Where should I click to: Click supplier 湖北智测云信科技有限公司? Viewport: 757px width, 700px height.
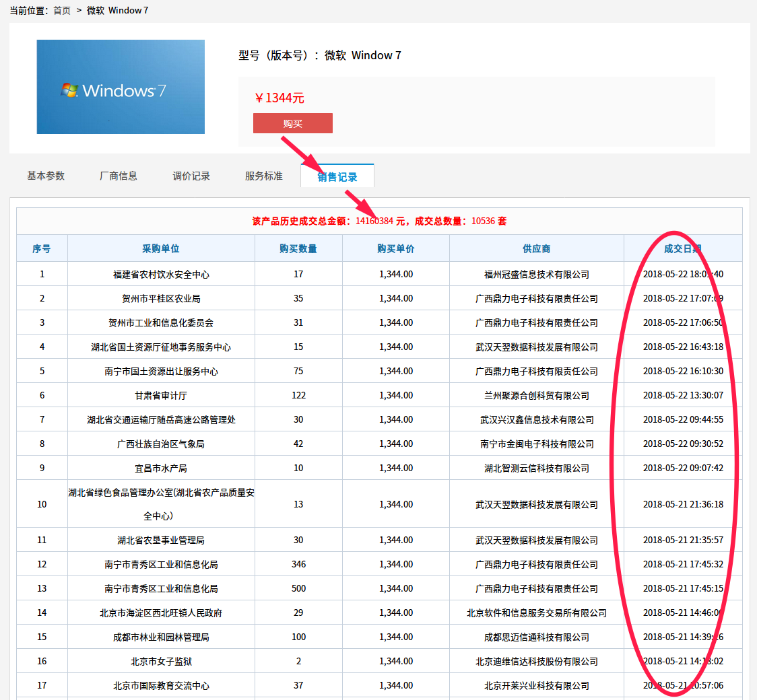tap(536, 468)
